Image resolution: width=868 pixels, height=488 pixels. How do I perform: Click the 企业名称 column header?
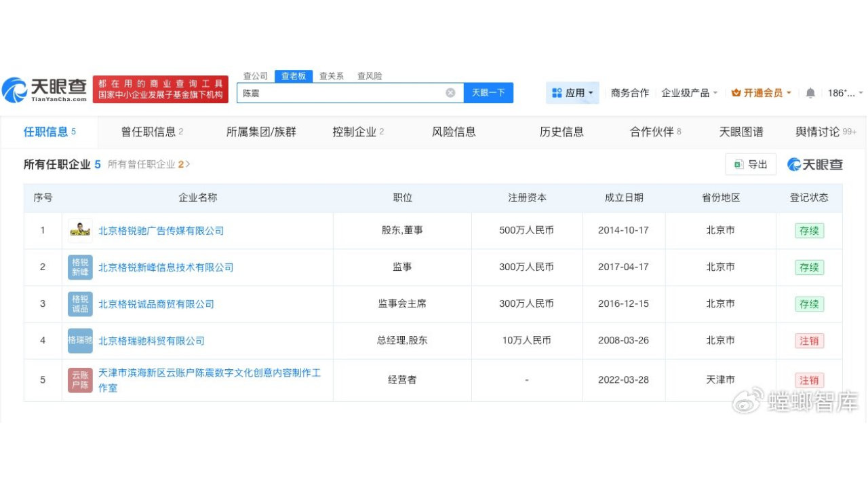point(197,198)
